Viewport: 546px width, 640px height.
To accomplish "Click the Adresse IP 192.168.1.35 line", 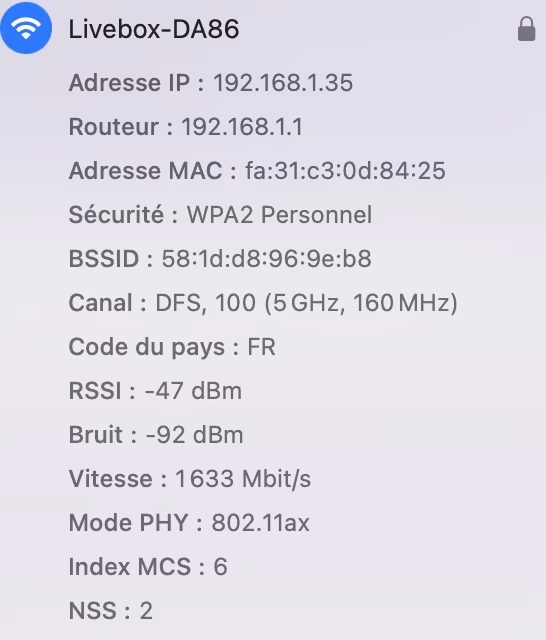I will point(211,83).
